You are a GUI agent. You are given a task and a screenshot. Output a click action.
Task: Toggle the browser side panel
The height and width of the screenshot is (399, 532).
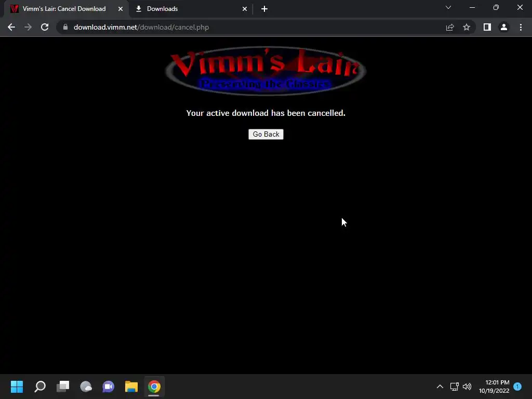[487, 27]
